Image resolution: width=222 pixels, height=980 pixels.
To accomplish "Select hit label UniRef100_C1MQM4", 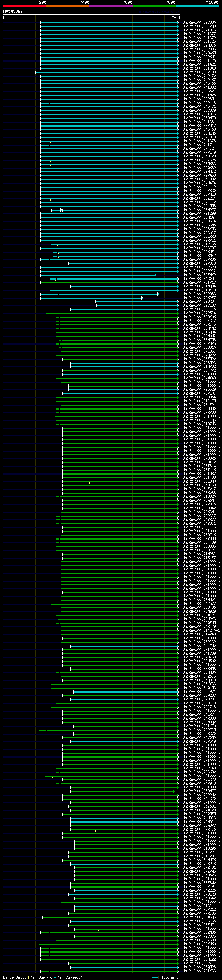I will click(199, 286).
